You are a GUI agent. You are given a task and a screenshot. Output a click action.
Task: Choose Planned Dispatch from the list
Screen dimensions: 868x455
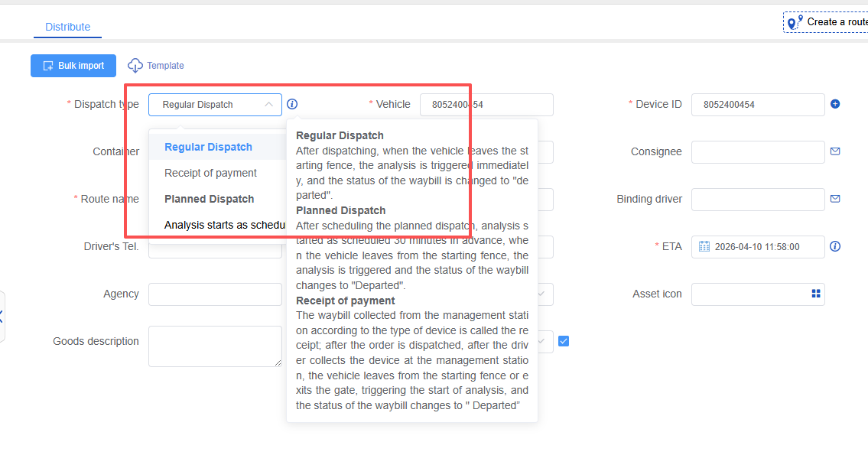[209, 199]
